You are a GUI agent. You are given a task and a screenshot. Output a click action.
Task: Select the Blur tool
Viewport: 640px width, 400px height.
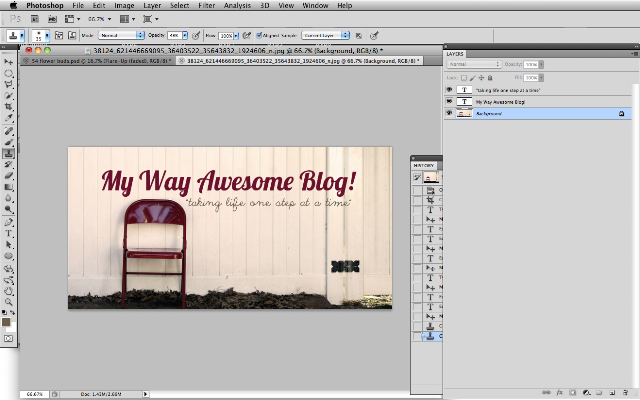(x=8, y=198)
